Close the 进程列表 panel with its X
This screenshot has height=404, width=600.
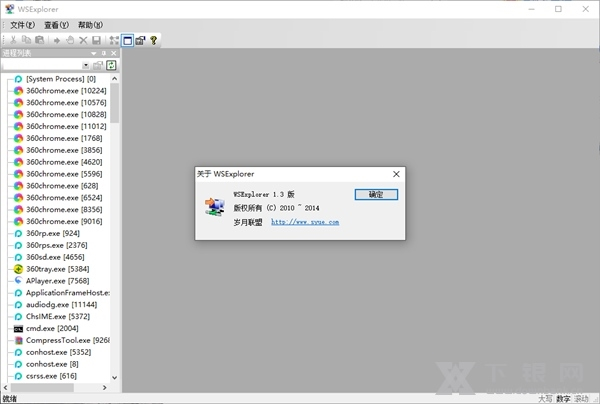114,53
